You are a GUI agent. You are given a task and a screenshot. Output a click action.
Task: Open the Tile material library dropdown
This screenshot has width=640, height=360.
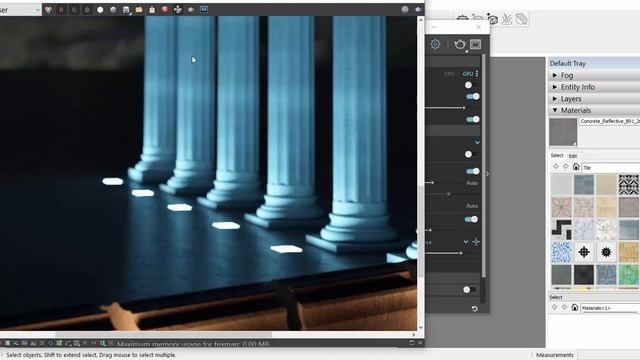[611, 168]
